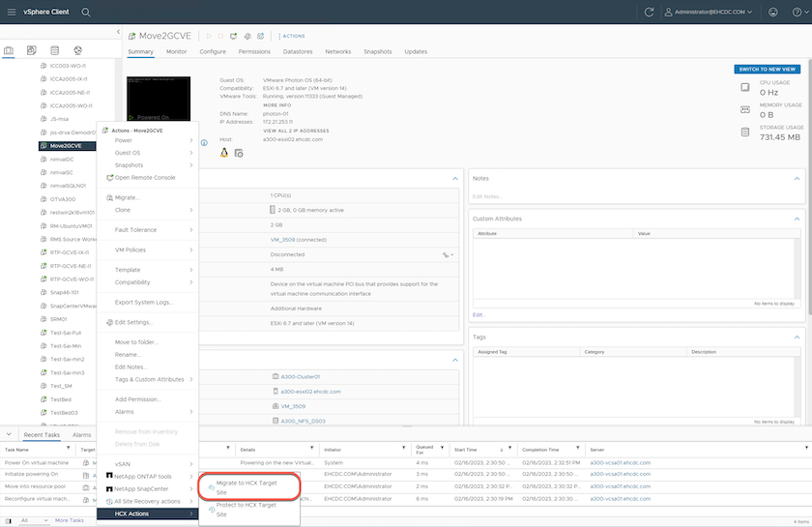Click the Power On VM toolbar icon
The image size is (812, 527).
tap(209, 36)
